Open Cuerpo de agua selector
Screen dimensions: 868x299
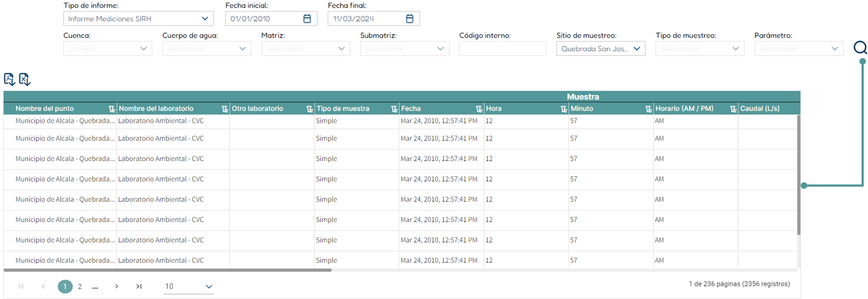[207, 49]
